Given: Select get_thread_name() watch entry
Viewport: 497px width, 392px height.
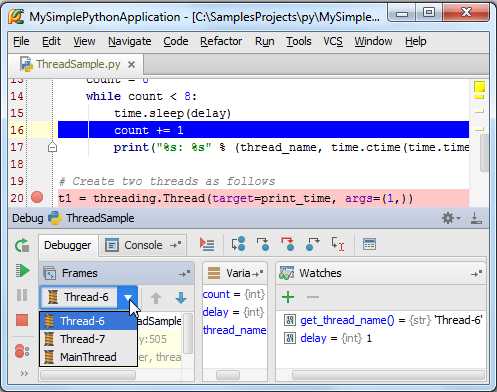Looking at the screenshot, I should click(383, 320).
